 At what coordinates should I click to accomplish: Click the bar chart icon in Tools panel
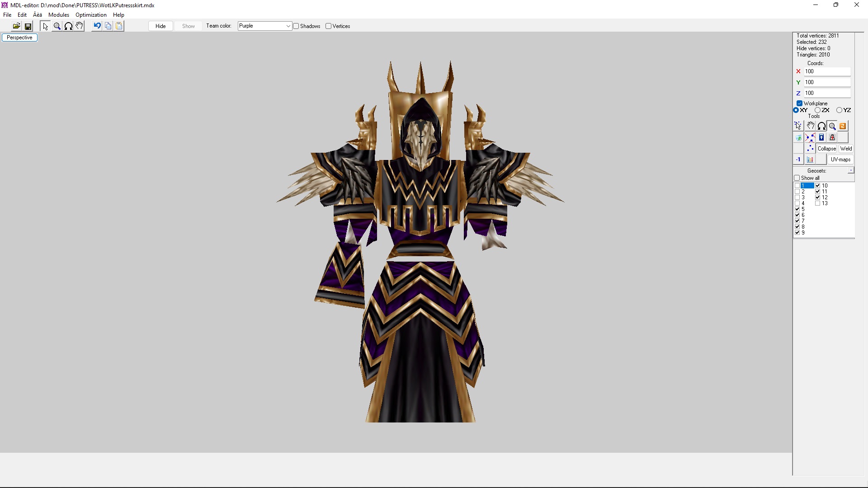pyautogui.click(x=810, y=160)
